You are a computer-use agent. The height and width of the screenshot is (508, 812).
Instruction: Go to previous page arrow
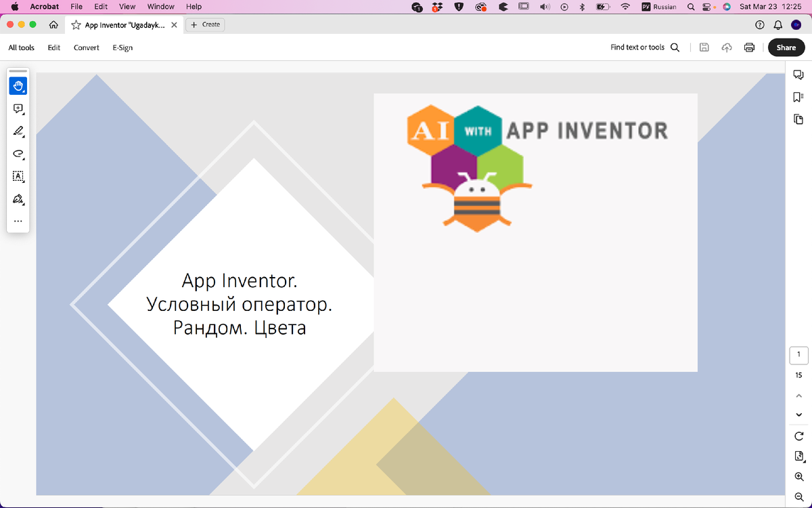click(x=798, y=396)
